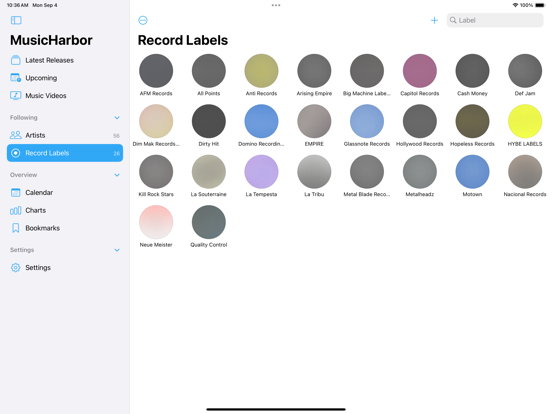Click the circled minus edit icon
Image resolution: width=552 pixels, height=414 pixels.
(x=143, y=20)
